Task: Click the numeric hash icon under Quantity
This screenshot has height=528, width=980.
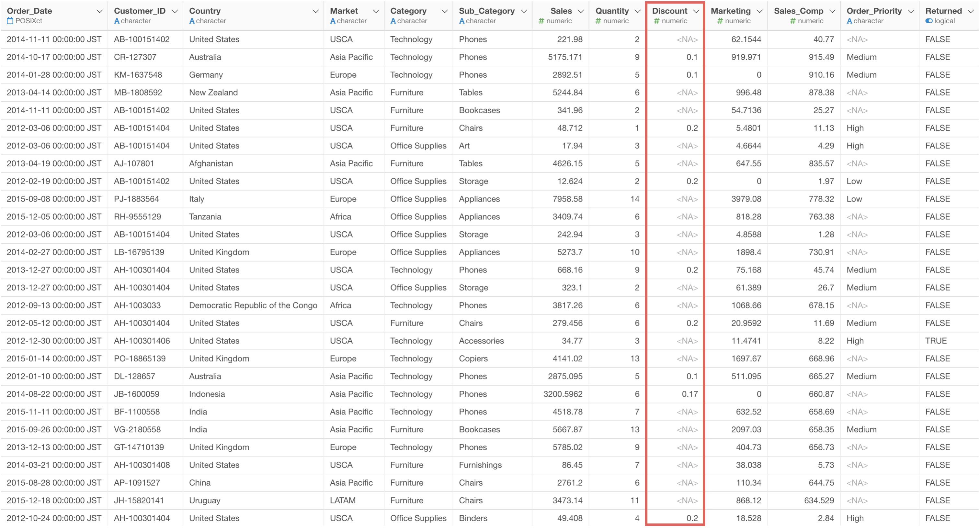Action: (x=598, y=21)
